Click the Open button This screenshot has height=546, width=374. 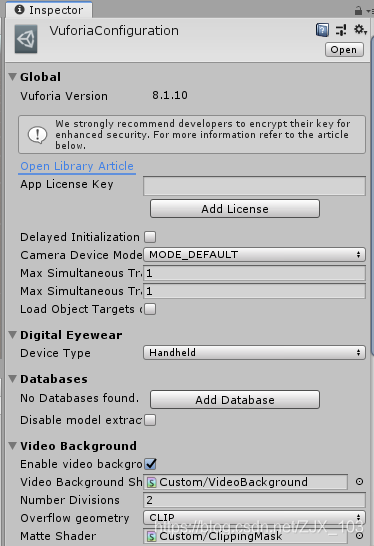[344, 50]
